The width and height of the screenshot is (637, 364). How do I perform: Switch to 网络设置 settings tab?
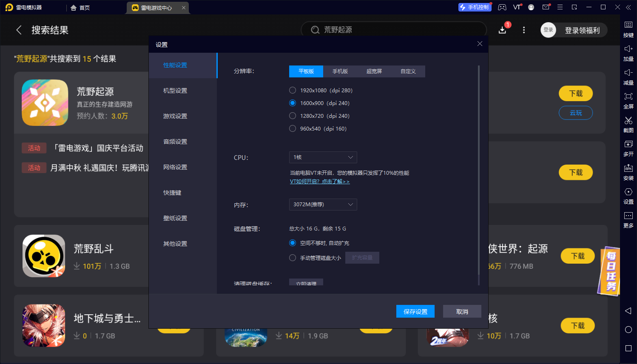pyautogui.click(x=183, y=168)
